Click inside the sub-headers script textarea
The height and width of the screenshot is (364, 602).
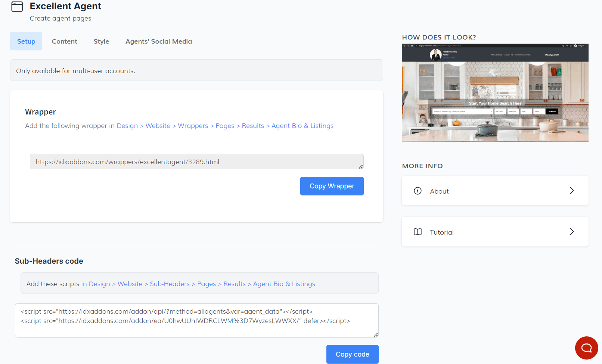point(194,328)
